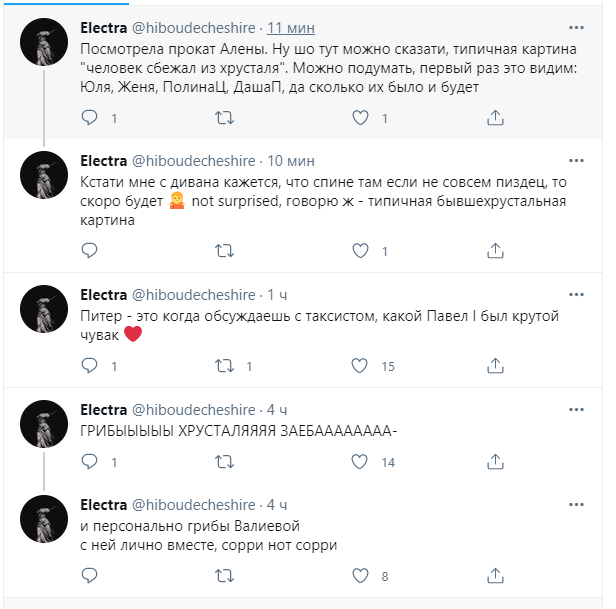
Task: Retweet the Питер taxi driver tweet
Action: pos(225,366)
